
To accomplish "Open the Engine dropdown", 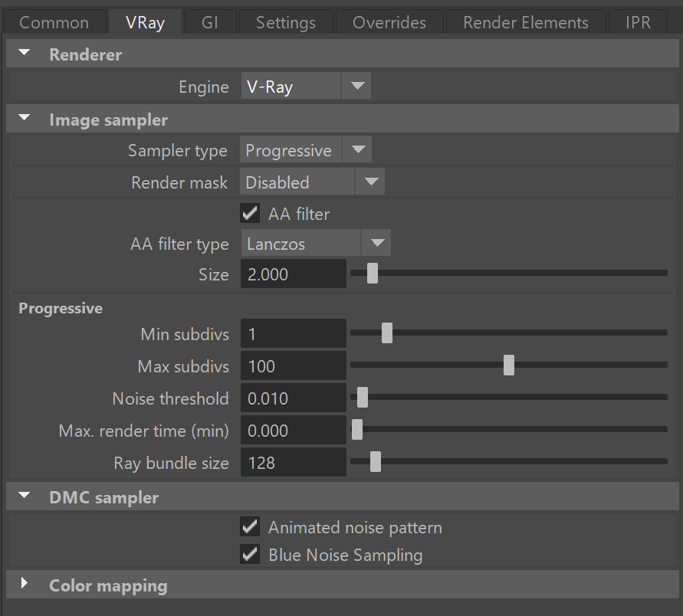I will [306, 86].
